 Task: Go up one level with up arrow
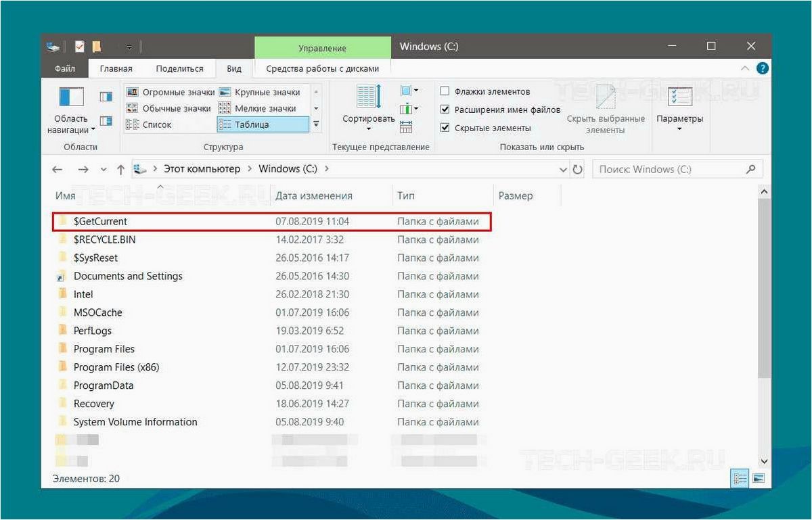click(120, 170)
